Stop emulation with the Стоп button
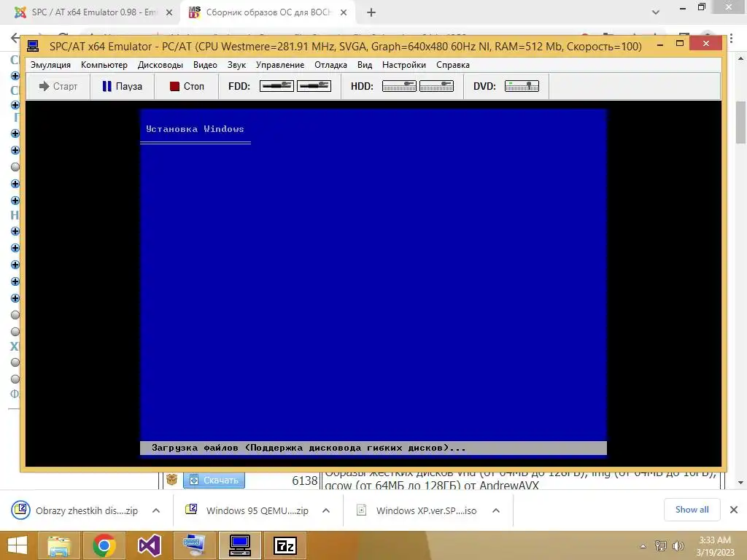Screen dimensions: 747x560 (x=186, y=86)
